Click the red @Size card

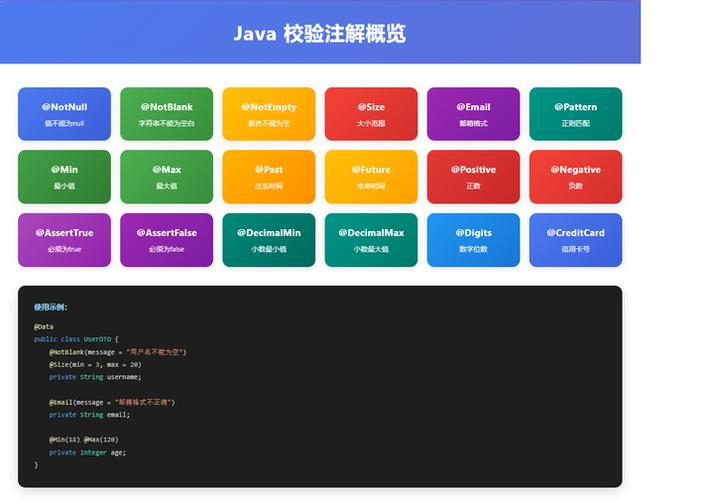point(371,114)
